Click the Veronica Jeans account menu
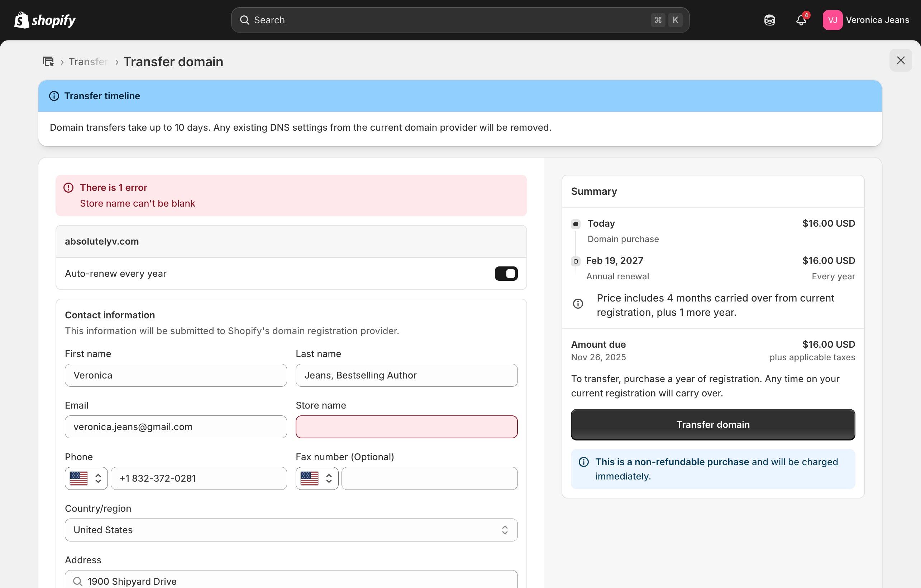The image size is (921, 588). tap(877, 20)
